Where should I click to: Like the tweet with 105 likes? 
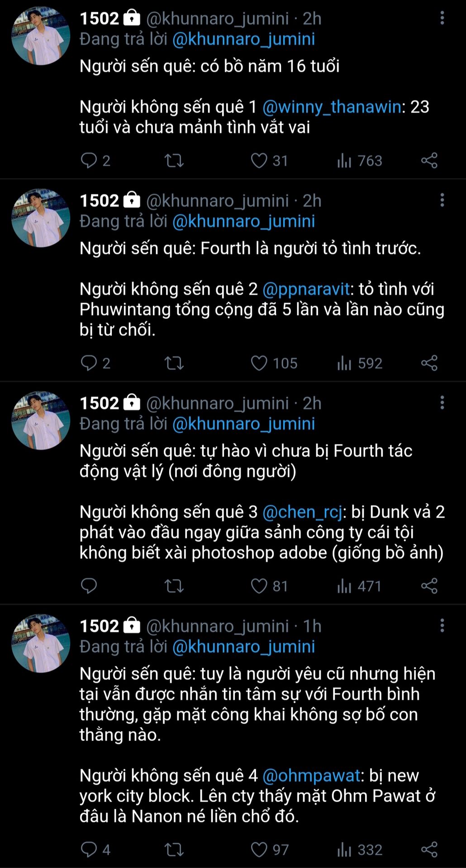coord(259,363)
